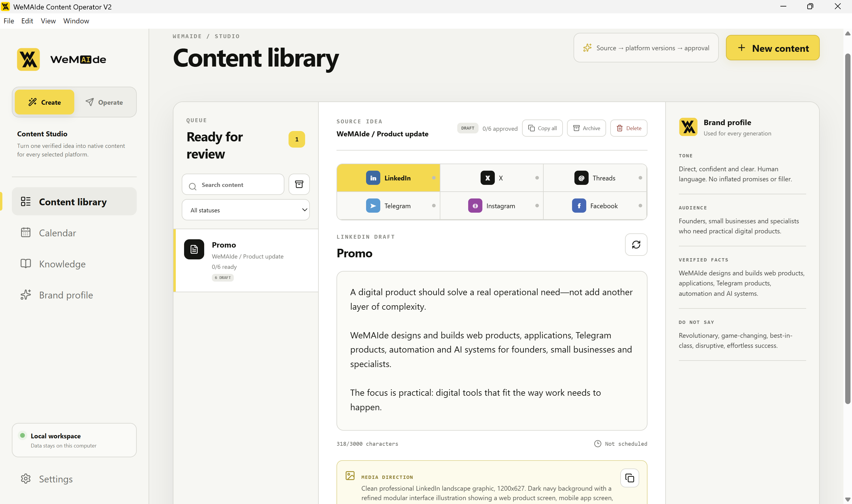The width and height of the screenshot is (852, 504).
Task: Click the vertical scrollbar thumb
Action: 848,229
